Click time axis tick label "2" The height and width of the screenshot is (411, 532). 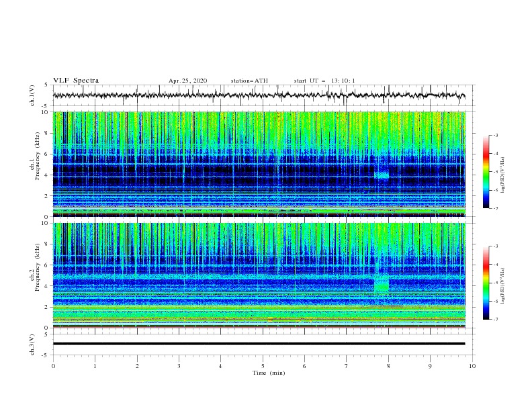(x=137, y=366)
